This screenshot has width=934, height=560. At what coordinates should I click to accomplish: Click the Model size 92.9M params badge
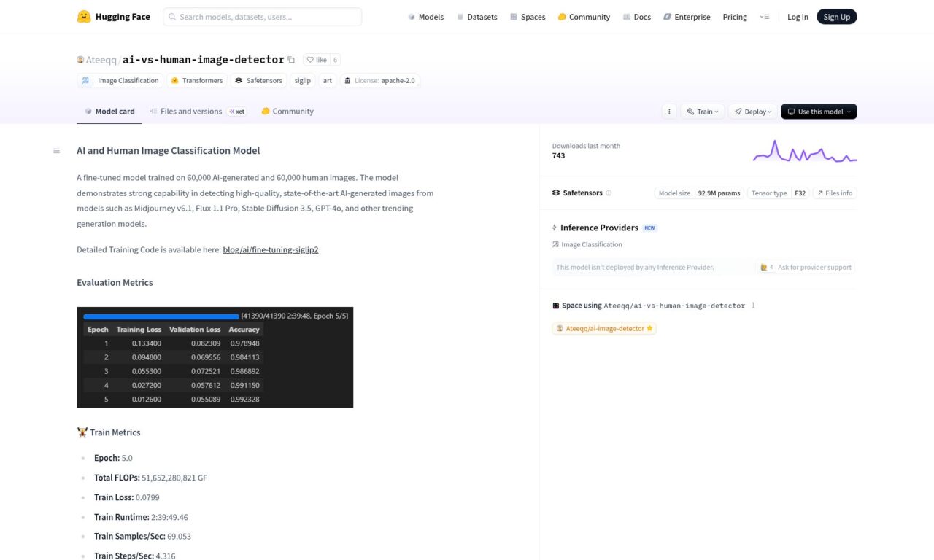click(699, 193)
